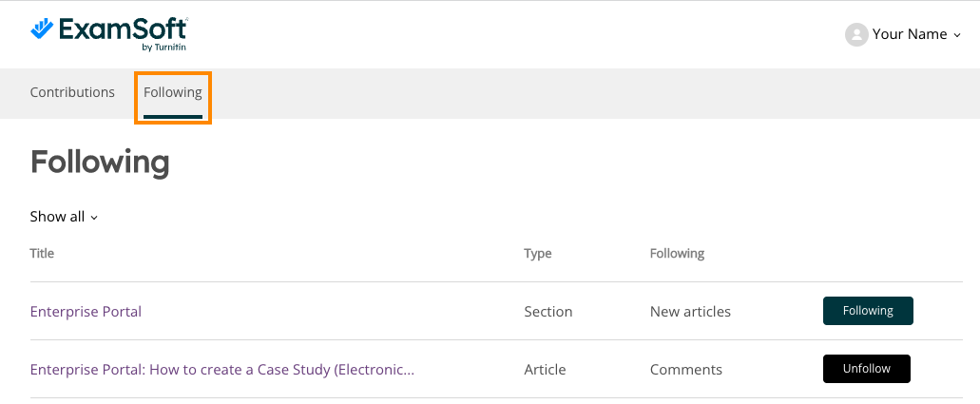The image size is (980, 404).
Task: Select the Following tab
Action: click(172, 92)
